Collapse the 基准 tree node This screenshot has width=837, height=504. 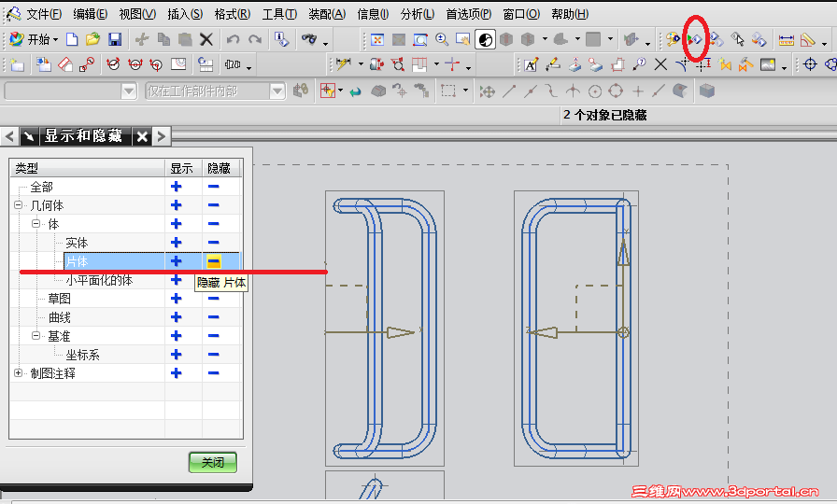coord(35,335)
